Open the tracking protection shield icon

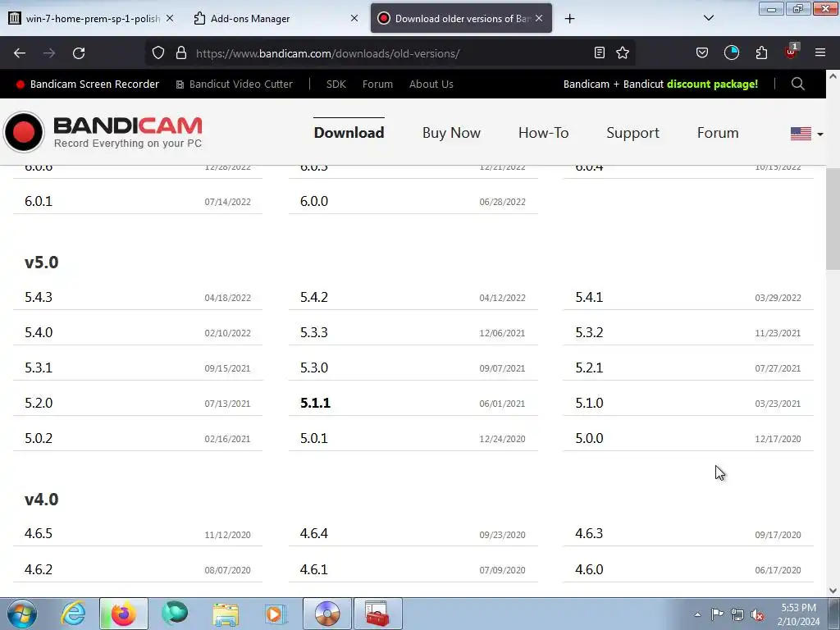tap(158, 53)
